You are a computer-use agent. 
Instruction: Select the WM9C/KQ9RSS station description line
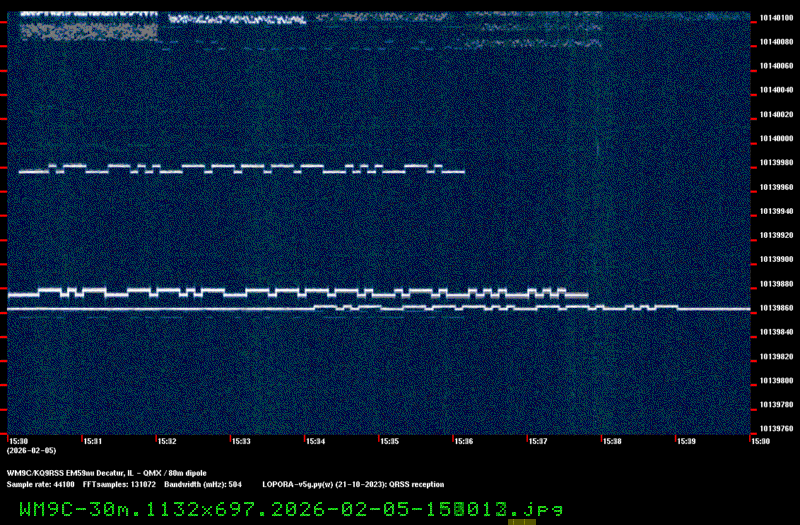coord(107,473)
